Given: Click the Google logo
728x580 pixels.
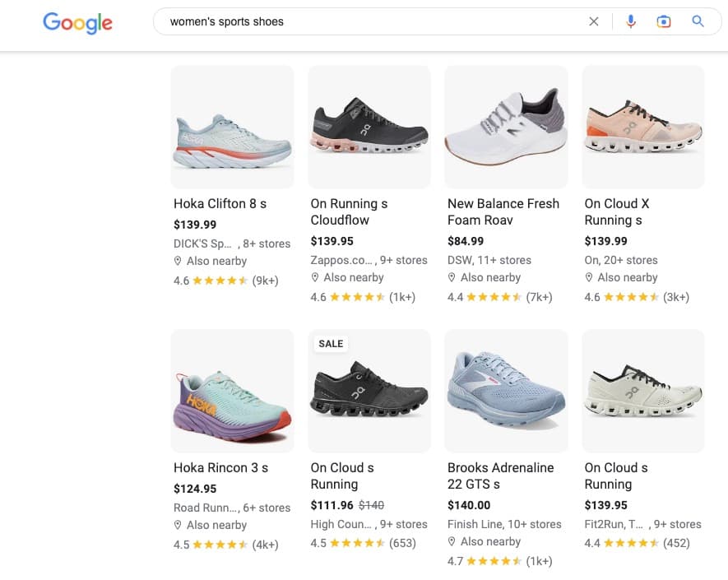Looking at the screenshot, I should click(x=77, y=22).
